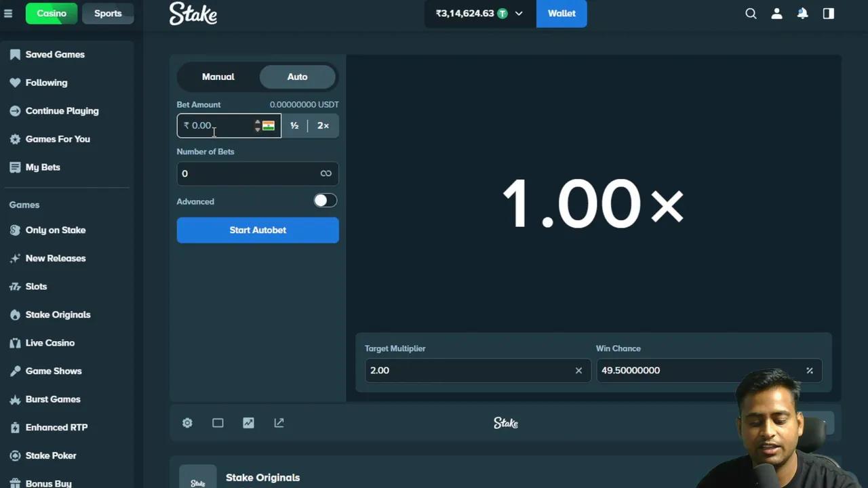
Task: Select the Manual betting tab
Action: coord(218,77)
